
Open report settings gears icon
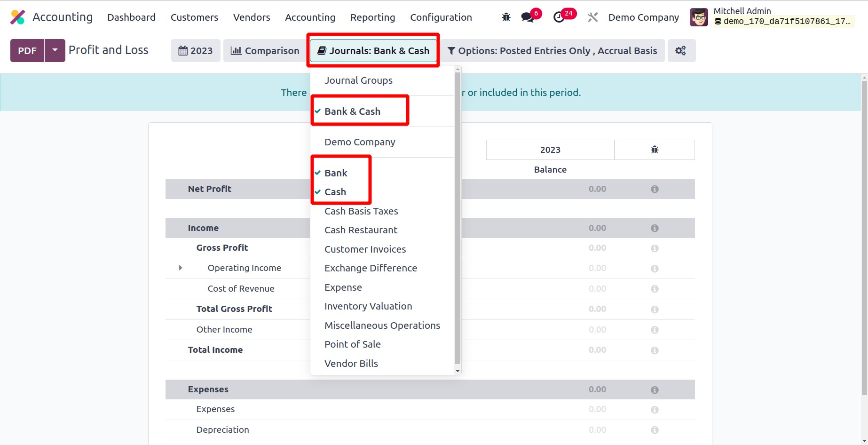click(x=680, y=51)
